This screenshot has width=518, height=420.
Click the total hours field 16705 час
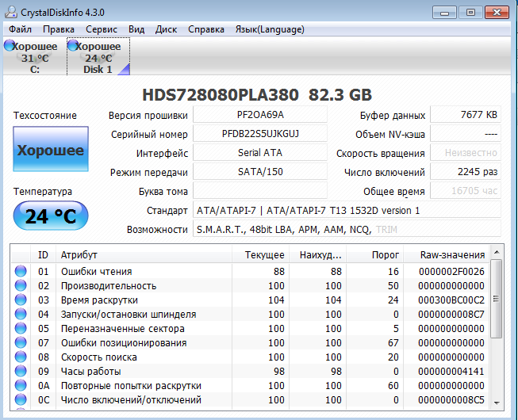(x=466, y=191)
